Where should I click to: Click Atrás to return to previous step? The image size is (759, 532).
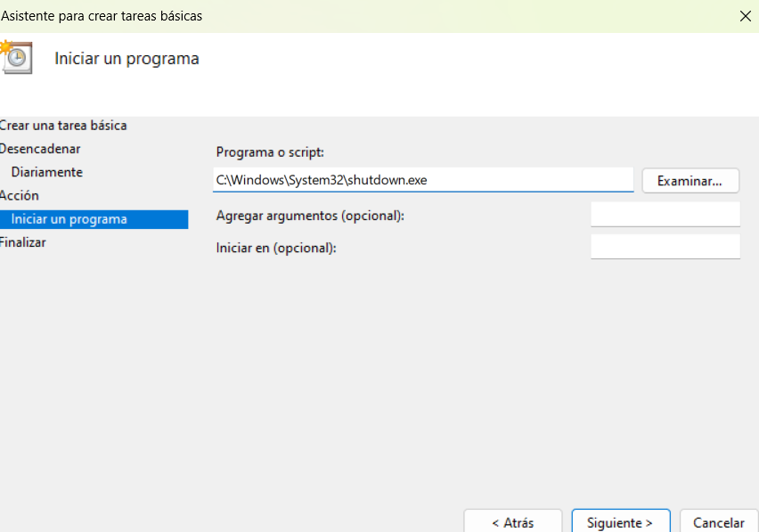(x=512, y=521)
